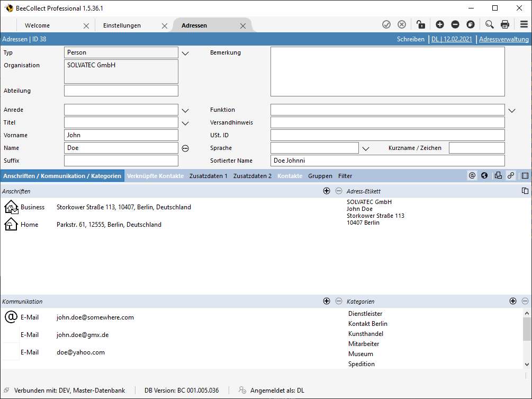532x399 pixels.
Task: Open the Funktion dropdown arrow
Action: click(x=512, y=110)
